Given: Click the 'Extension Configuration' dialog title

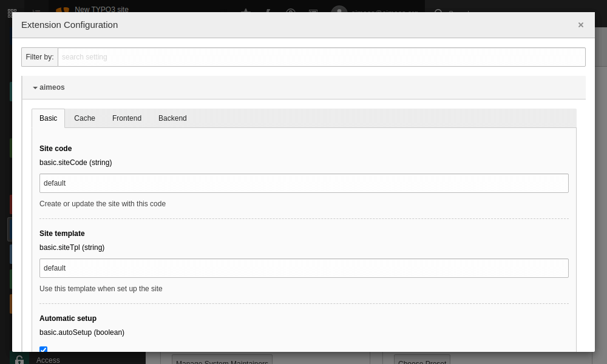Looking at the screenshot, I should coord(69,25).
